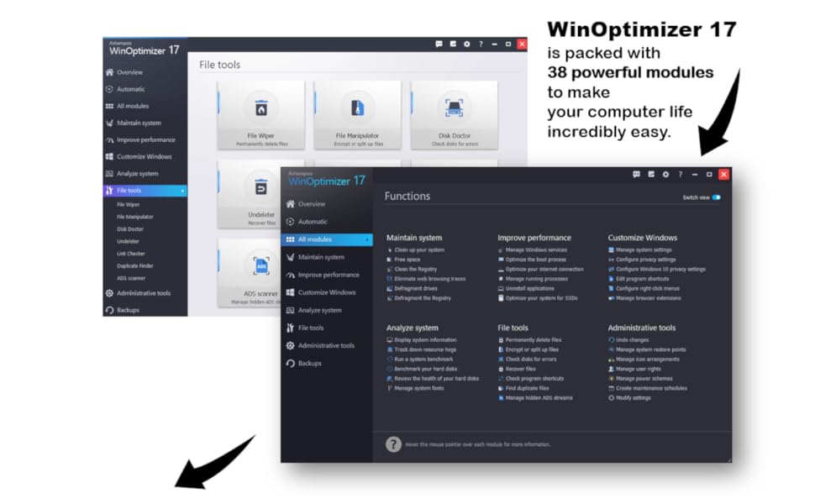
Task: Select Undeleter sub-item in back sidebar
Action: click(x=128, y=242)
